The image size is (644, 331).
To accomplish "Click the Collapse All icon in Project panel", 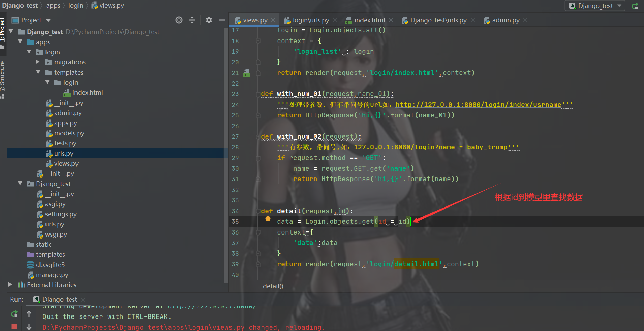I will click(x=192, y=20).
